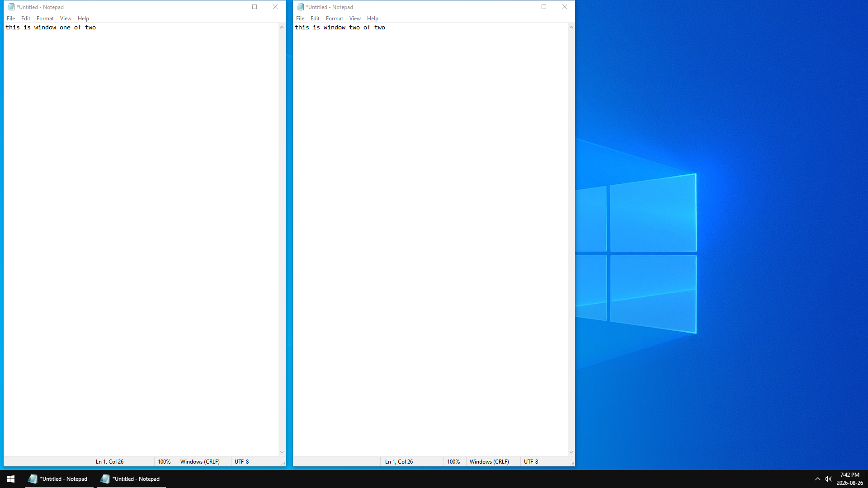Click the Windows Start button
This screenshot has width=868, height=488.
[11, 479]
